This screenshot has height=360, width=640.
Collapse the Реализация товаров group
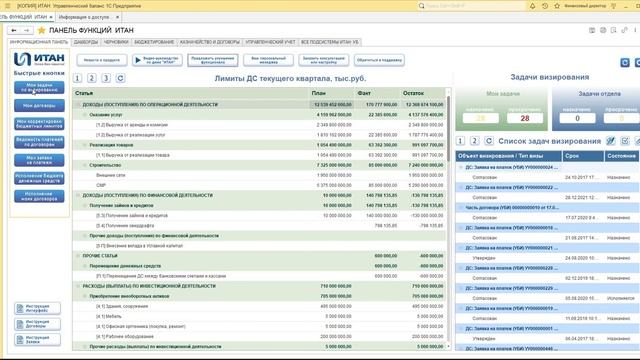(85, 145)
